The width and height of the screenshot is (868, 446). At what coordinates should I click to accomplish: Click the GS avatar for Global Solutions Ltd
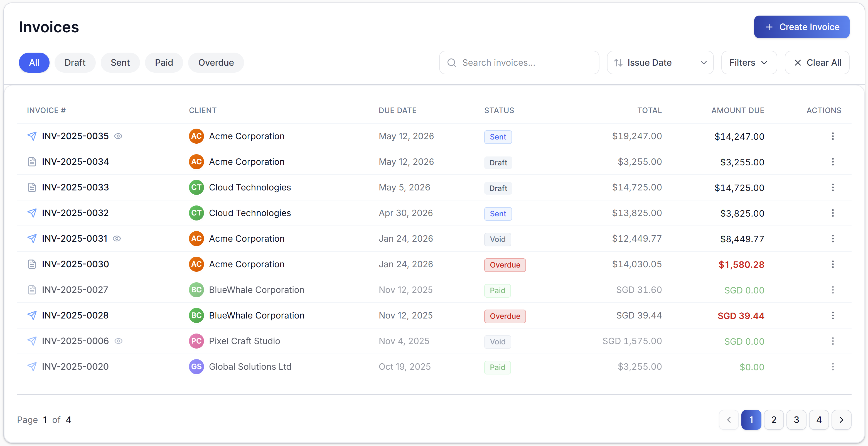coord(196,367)
